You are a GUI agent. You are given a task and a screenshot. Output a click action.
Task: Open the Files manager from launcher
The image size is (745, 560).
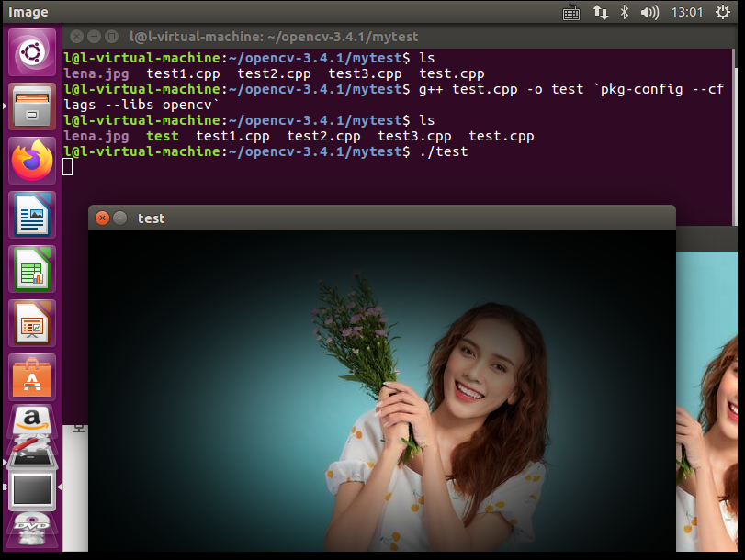(x=32, y=106)
